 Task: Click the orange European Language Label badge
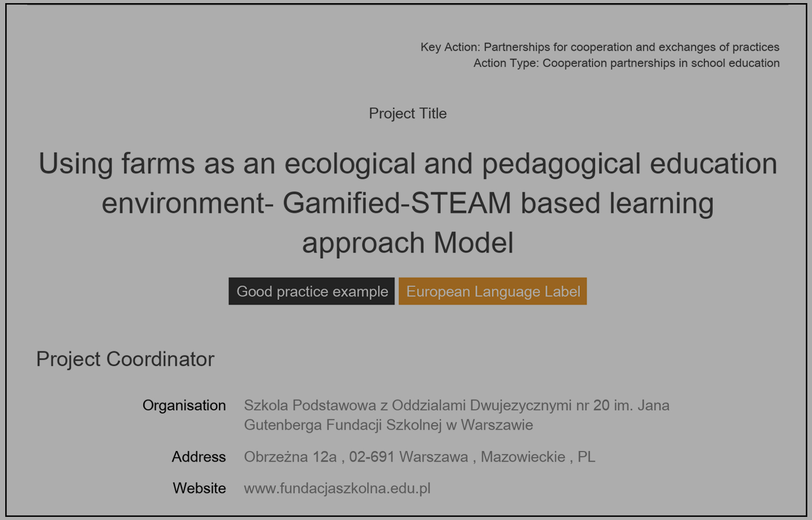click(493, 291)
